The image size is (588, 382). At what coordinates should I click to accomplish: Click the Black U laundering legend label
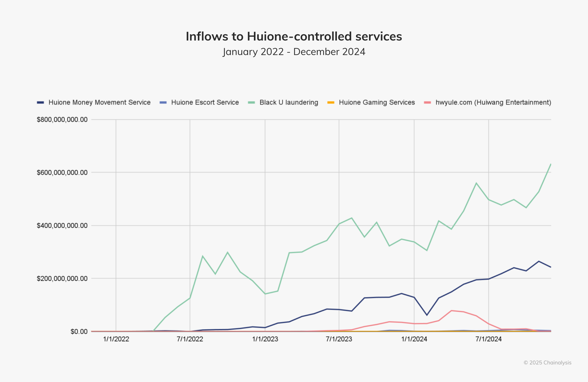point(289,103)
